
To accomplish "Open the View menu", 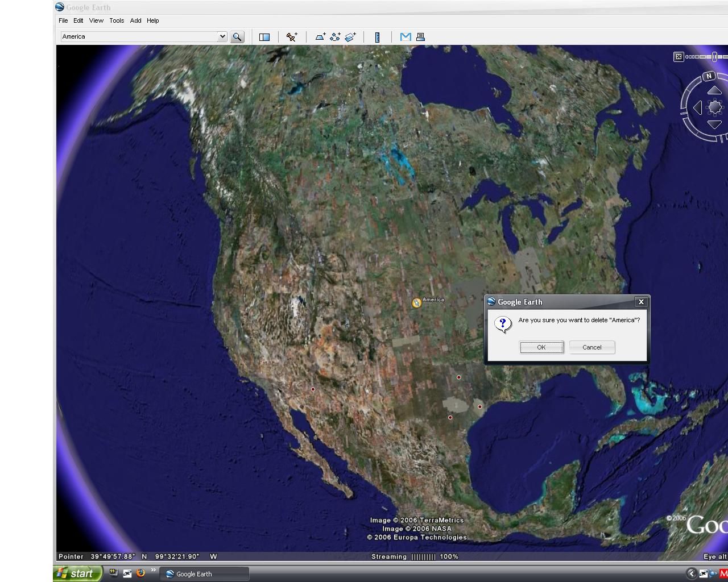I will (x=96, y=20).
